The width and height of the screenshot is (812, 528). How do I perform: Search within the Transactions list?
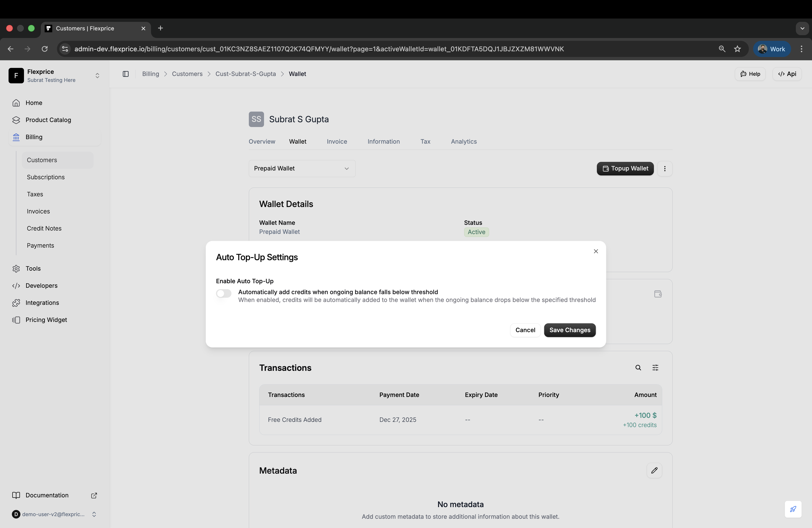tap(638, 367)
